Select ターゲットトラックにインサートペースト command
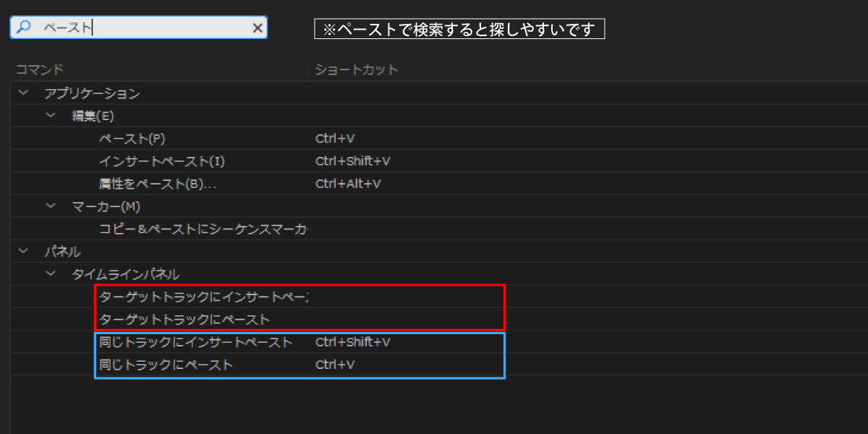 coord(204,297)
